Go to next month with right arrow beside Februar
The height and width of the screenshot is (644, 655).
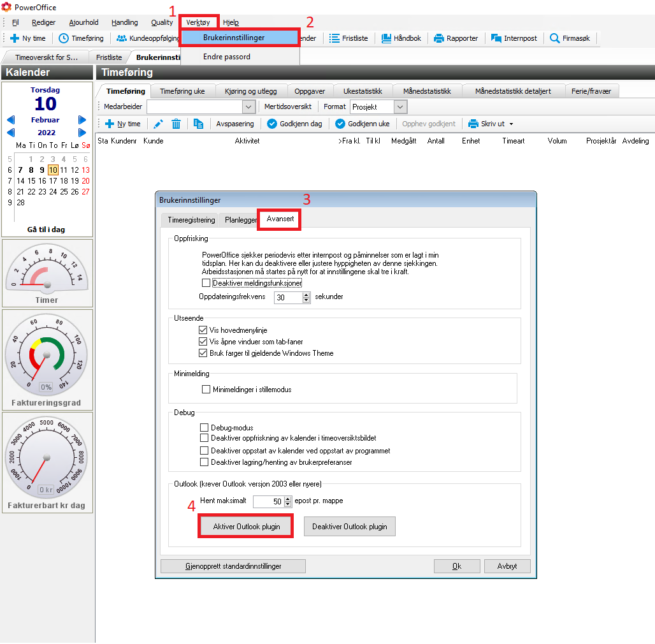tap(82, 120)
